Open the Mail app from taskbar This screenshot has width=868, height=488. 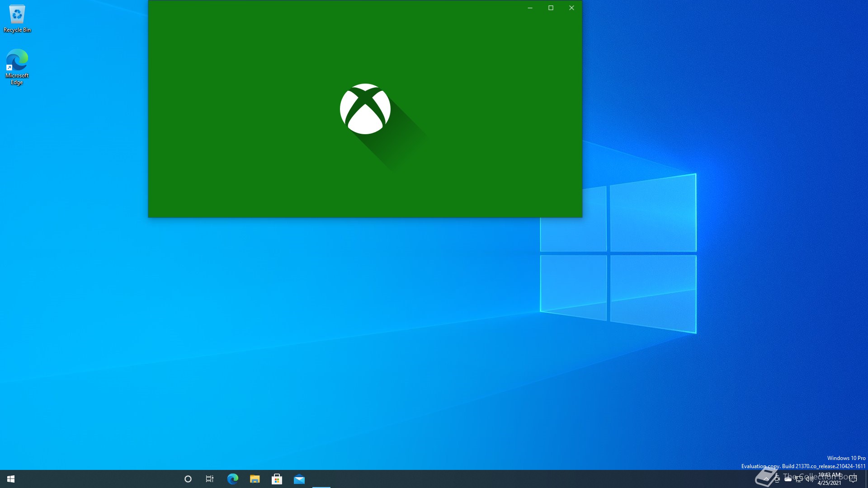(299, 479)
